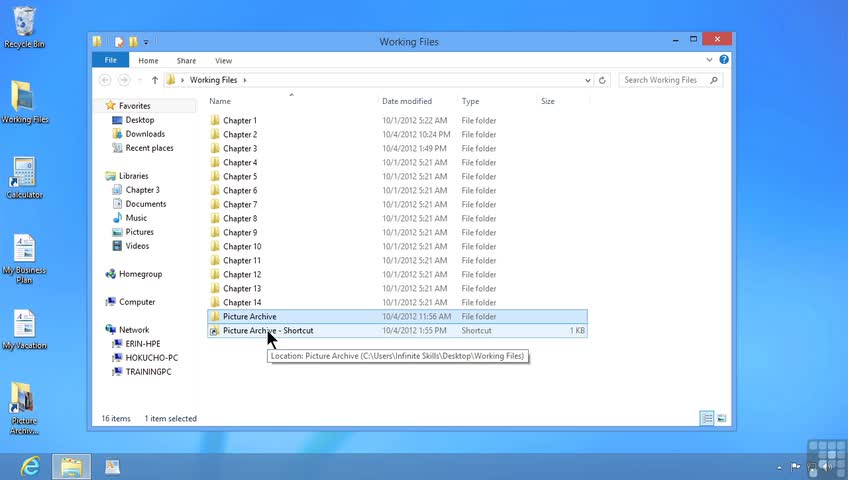
Task: Launch Internet Explorer from taskbar
Action: pyautogui.click(x=30, y=466)
